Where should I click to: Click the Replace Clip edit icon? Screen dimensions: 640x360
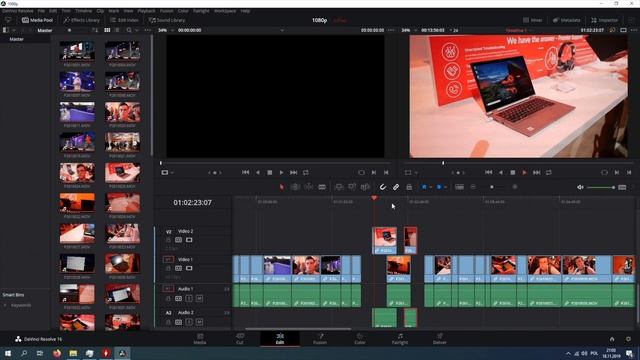click(365, 187)
